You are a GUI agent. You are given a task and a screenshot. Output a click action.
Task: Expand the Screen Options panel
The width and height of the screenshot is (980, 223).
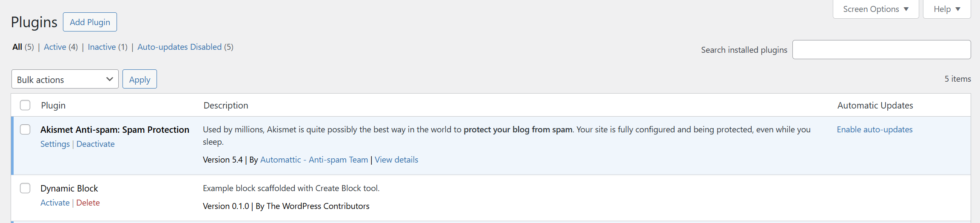(875, 9)
